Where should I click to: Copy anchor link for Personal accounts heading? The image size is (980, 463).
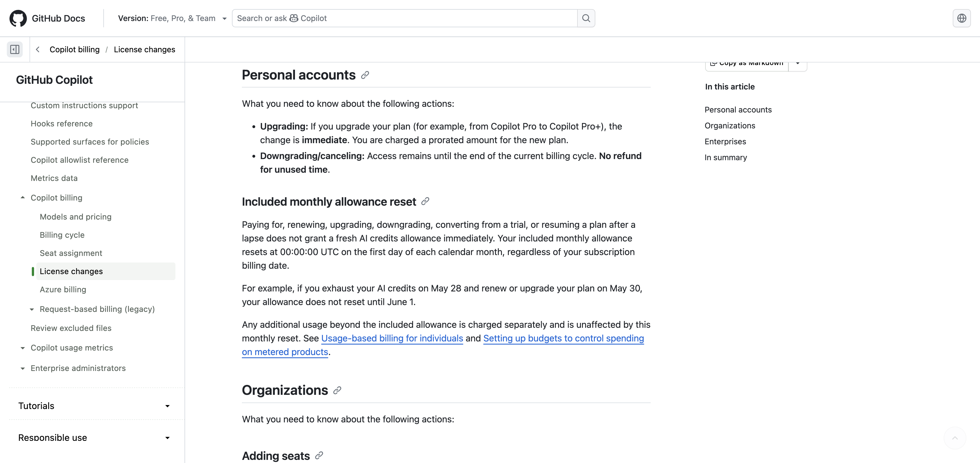[x=365, y=75]
